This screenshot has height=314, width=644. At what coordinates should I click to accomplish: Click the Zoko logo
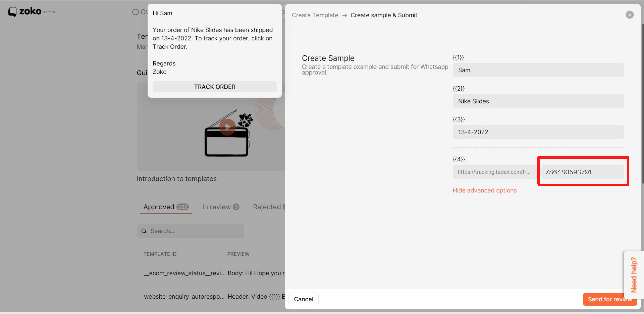[25, 11]
